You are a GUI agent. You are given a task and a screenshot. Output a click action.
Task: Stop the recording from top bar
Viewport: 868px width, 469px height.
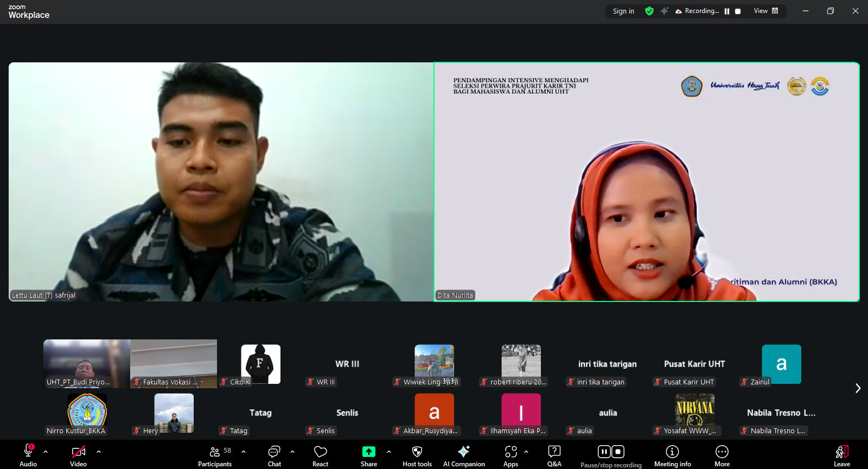pyautogui.click(x=738, y=11)
